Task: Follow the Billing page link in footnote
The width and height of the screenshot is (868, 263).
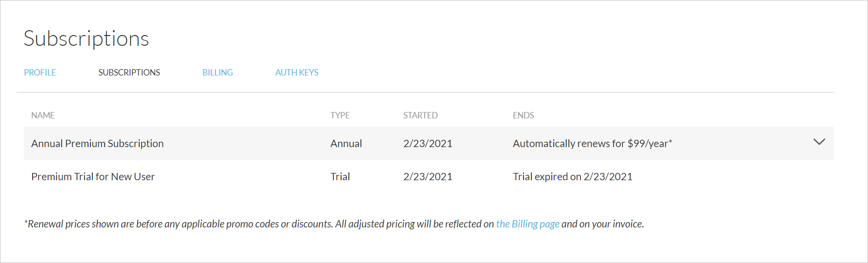Action: coord(527,224)
